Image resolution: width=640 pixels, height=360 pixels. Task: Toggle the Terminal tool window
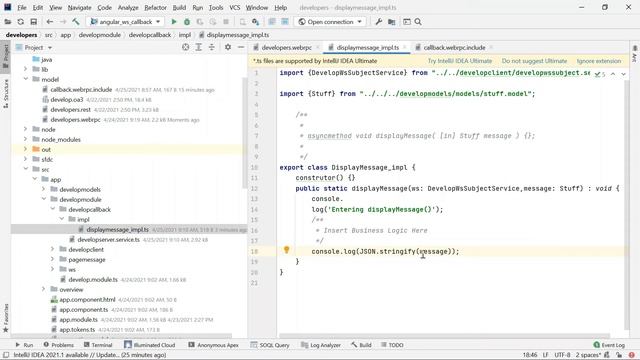(98, 345)
